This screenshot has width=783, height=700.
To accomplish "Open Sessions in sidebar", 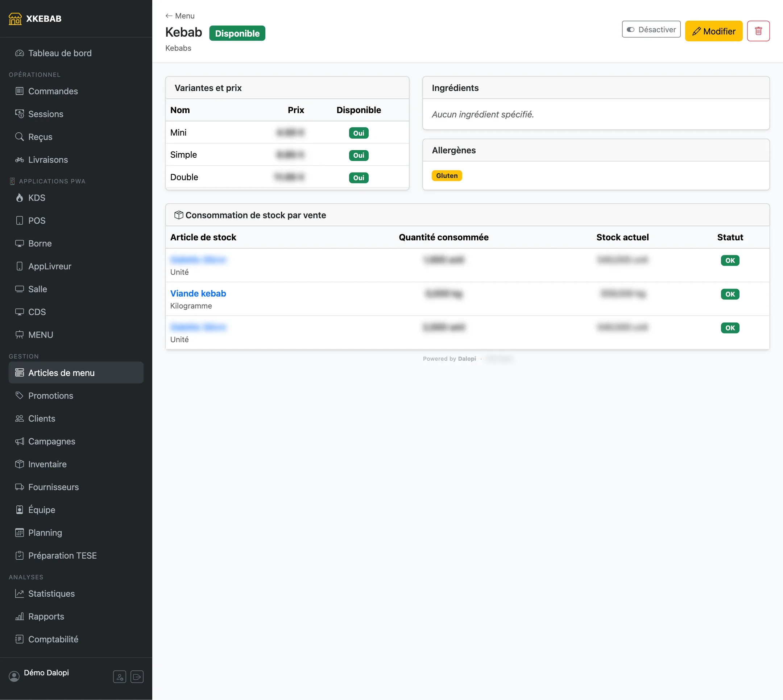I will click(76, 114).
